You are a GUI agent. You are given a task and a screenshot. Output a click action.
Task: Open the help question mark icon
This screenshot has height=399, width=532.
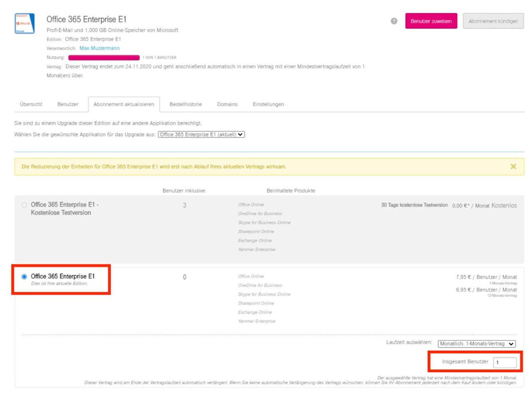394,21
